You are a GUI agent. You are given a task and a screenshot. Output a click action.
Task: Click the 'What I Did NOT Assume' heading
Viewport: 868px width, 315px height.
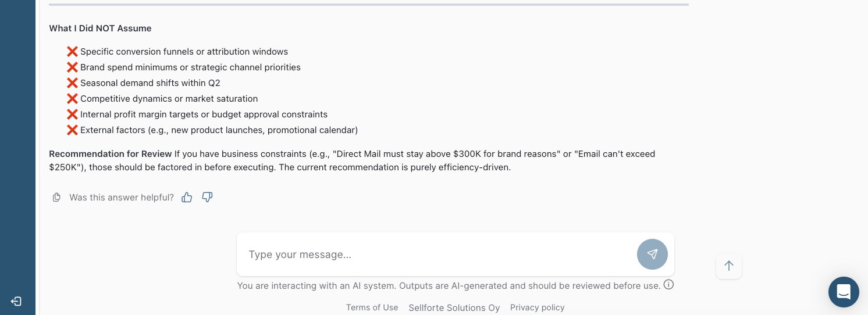click(100, 28)
